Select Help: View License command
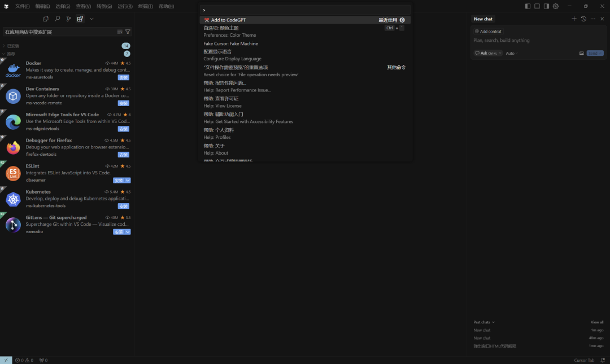 (305, 102)
